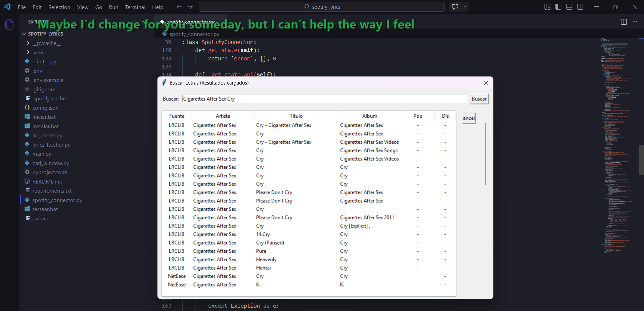Split the editor right

point(624,22)
